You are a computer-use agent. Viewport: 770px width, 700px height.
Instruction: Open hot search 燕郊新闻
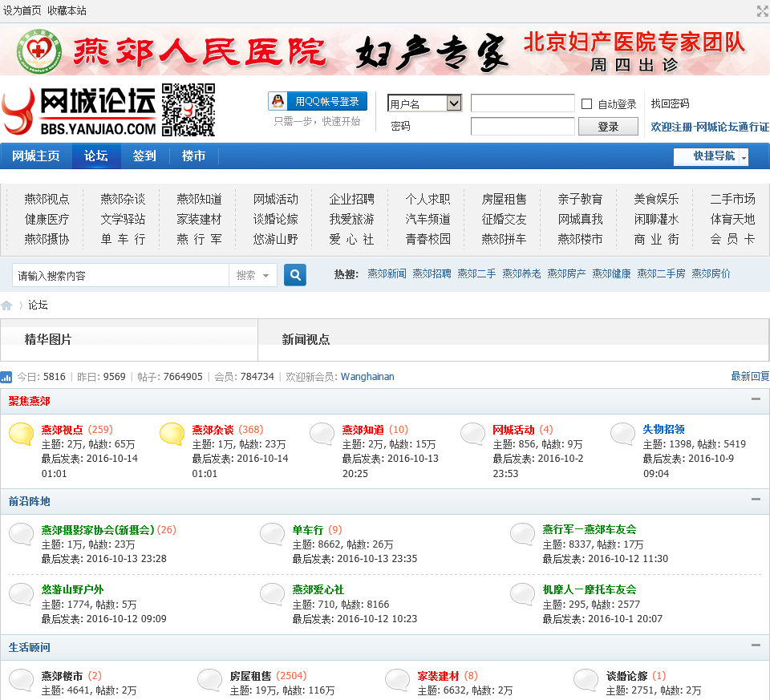click(x=387, y=274)
